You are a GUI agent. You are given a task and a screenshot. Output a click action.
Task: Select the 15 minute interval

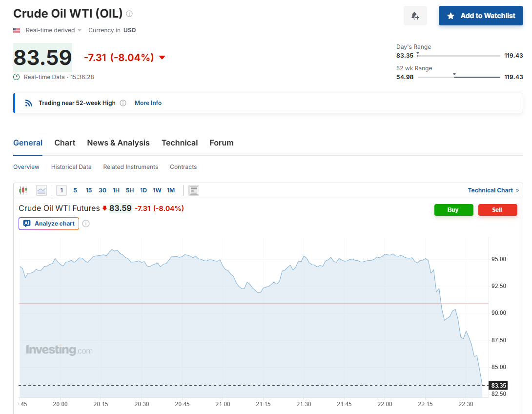point(89,190)
